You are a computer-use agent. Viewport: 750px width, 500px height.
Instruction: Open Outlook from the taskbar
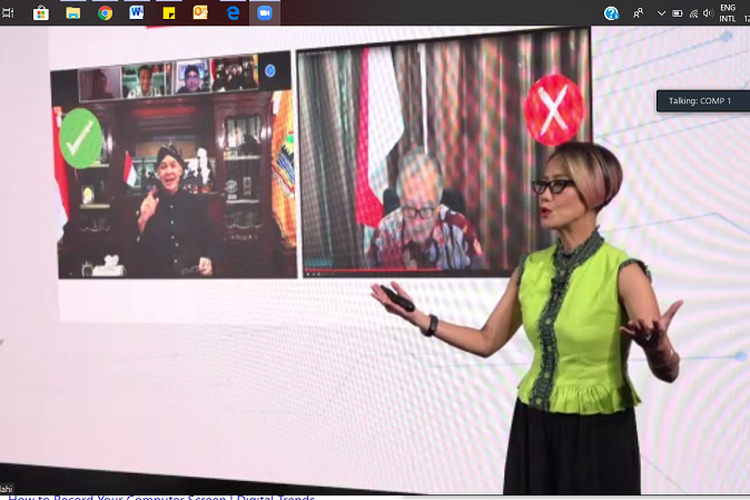(200, 13)
